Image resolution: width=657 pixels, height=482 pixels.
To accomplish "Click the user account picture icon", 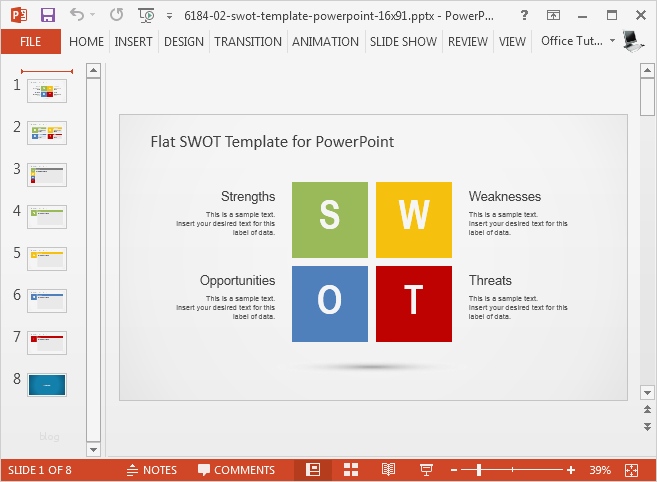I will pos(633,41).
